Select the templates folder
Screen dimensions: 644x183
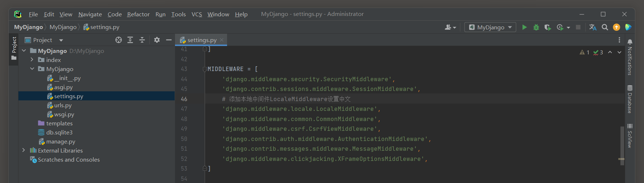tap(55, 124)
